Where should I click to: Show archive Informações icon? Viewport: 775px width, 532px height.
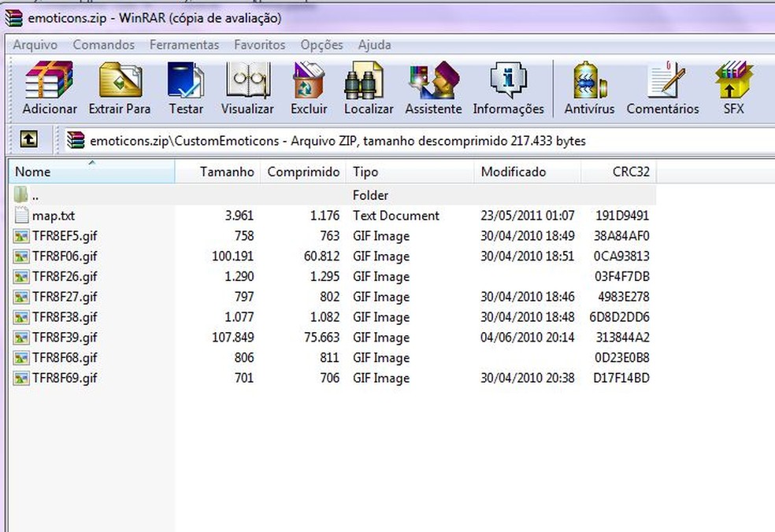coord(508,80)
